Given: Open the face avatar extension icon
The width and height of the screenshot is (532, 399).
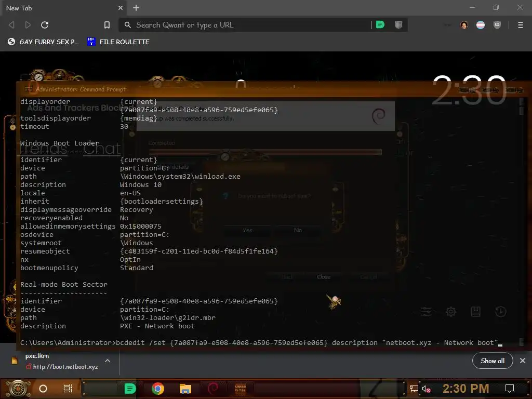Looking at the screenshot, I should pos(464,25).
